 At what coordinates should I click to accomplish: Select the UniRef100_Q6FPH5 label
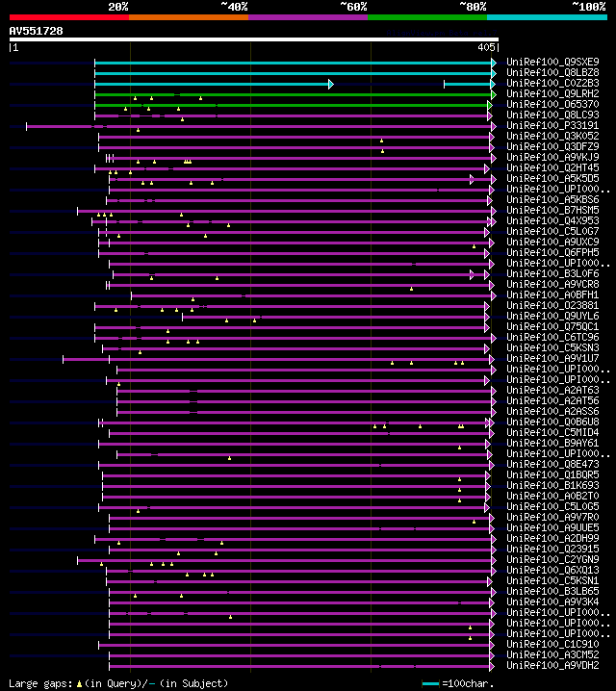point(552,252)
